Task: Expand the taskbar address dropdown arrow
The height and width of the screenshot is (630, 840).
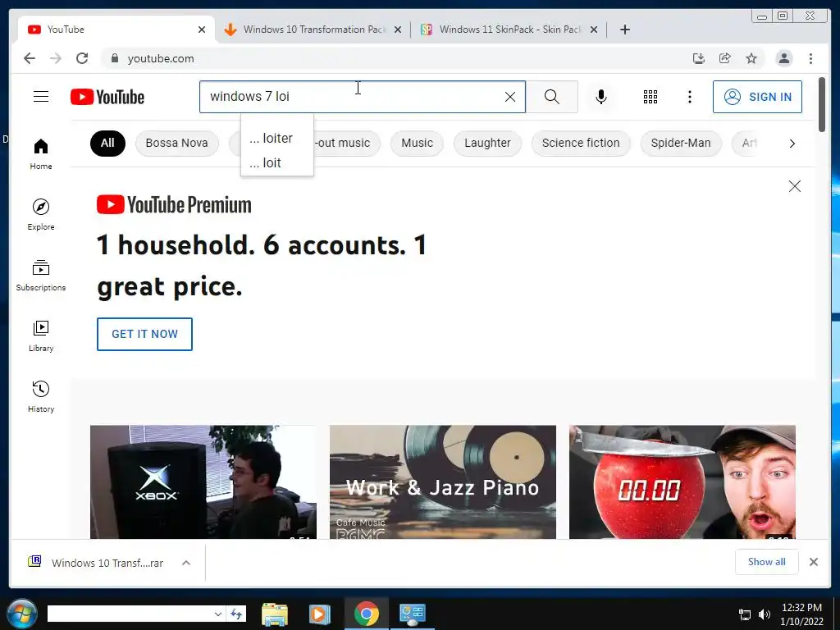Action: pyautogui.click(x=217, y=614)
